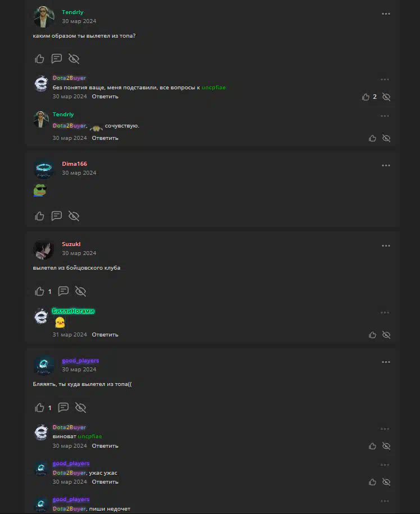
Task: Like БиллиНогами's duck emoji reply
Action: 372,335
